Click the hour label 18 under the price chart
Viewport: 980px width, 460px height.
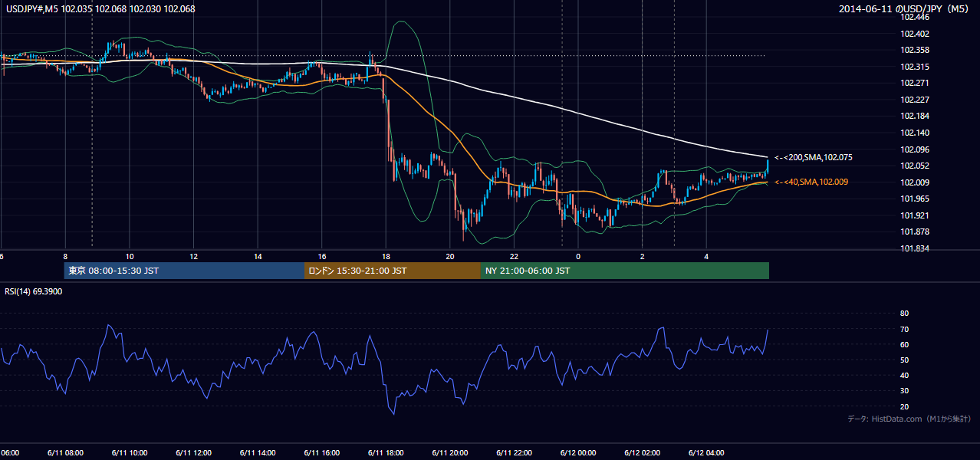point(386,256)
